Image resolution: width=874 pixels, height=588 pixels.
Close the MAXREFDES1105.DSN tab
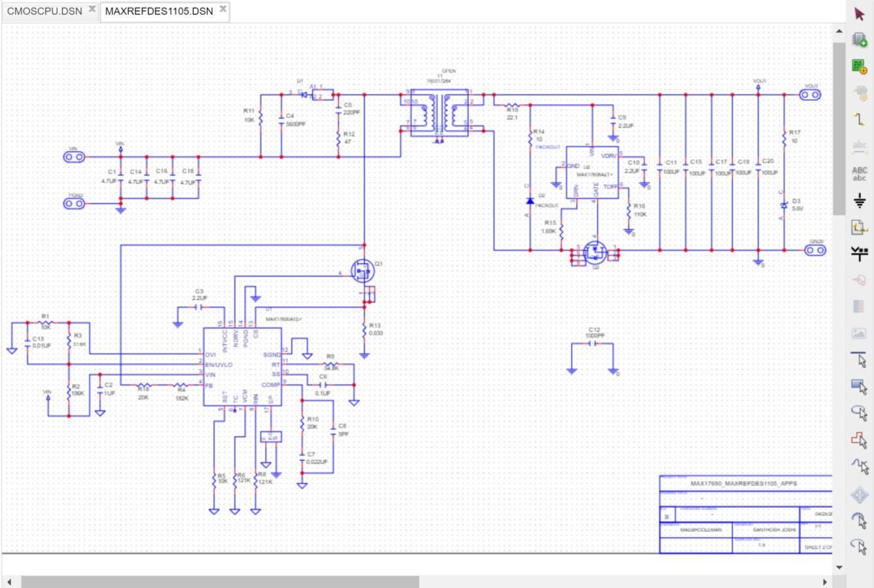tap(222, 9)
